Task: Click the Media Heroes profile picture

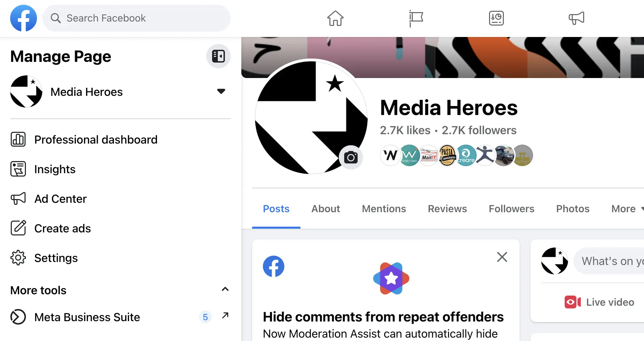Action: 311,117
